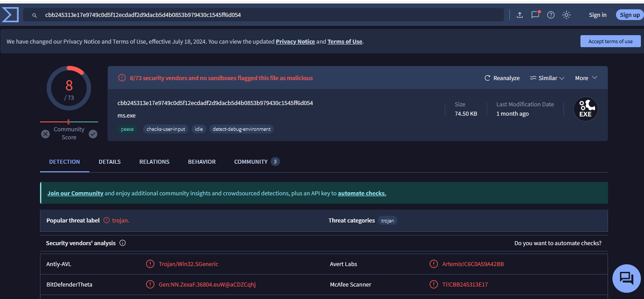Click the ms.exe file name
Image resolution: width=644 pixels, height=299 pixels.
[127, 115]
